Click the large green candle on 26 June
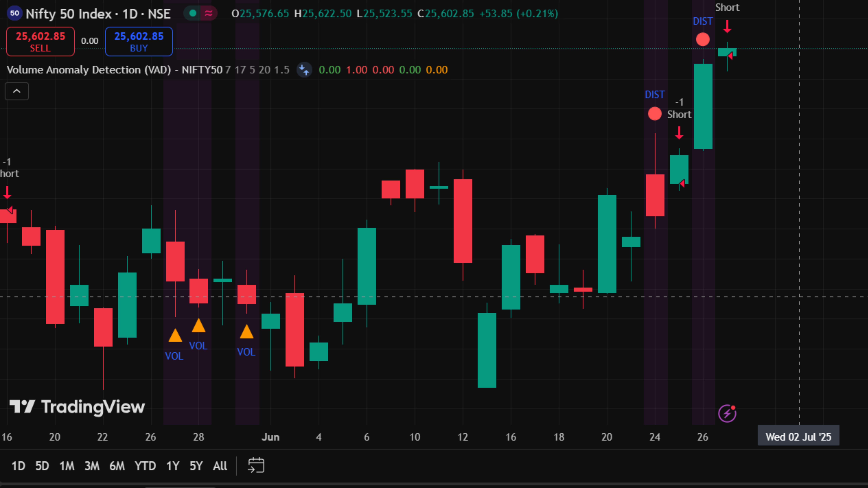The image size is (868, 488). 703,106
